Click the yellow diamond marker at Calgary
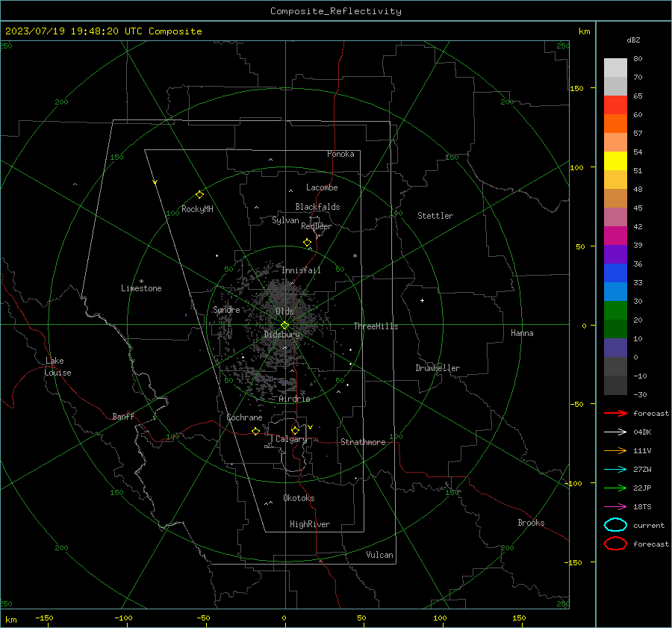 (x=295, y=430)
